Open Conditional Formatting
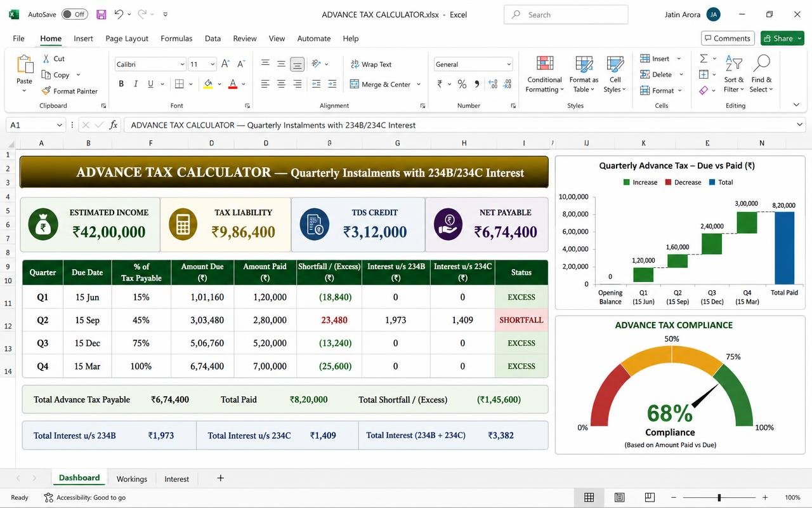The height and width of the screenshot is (508, 812). [x=544, y=74]
